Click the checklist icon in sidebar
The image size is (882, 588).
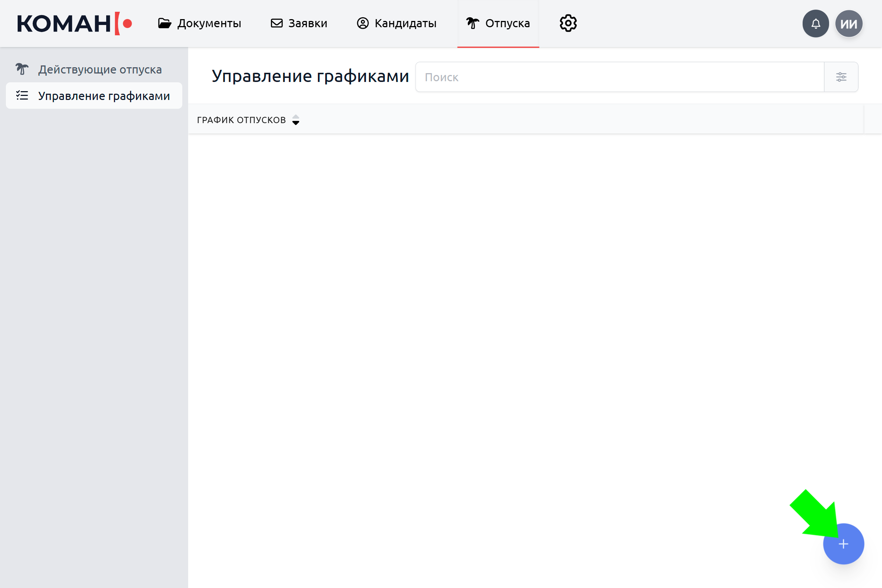(x=22, y=96)
